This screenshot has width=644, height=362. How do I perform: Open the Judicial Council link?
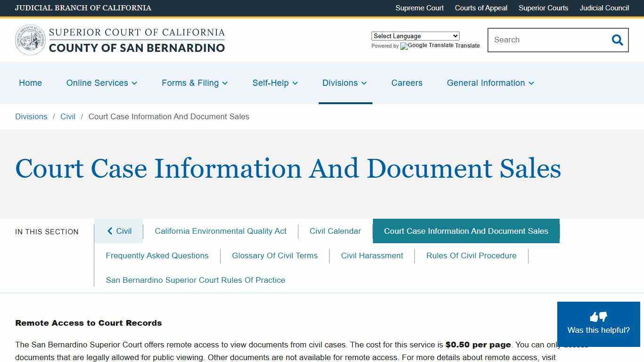604,8
